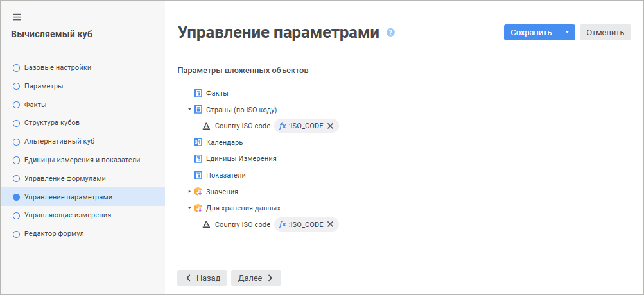The height and width of the screenshot is (295, 644).
Task: Open the hamburger navigation menu
Action: click(x=17, y=17)
